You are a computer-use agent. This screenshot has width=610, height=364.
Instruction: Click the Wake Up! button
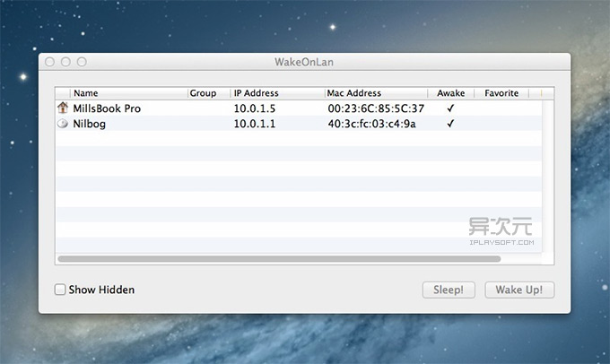519,290
